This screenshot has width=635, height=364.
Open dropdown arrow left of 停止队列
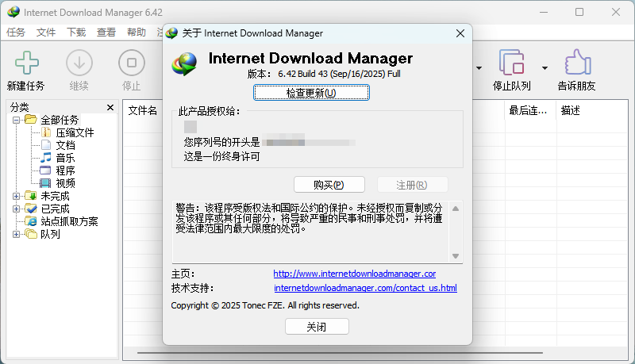point(479,68)
